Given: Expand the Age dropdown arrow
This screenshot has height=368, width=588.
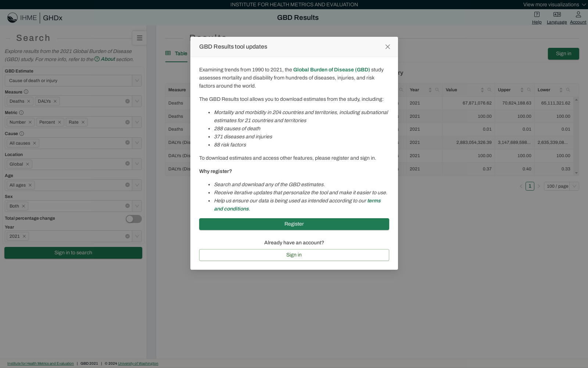Looking at the screenshot, I should pyautogui.click(x=137, y=185).
